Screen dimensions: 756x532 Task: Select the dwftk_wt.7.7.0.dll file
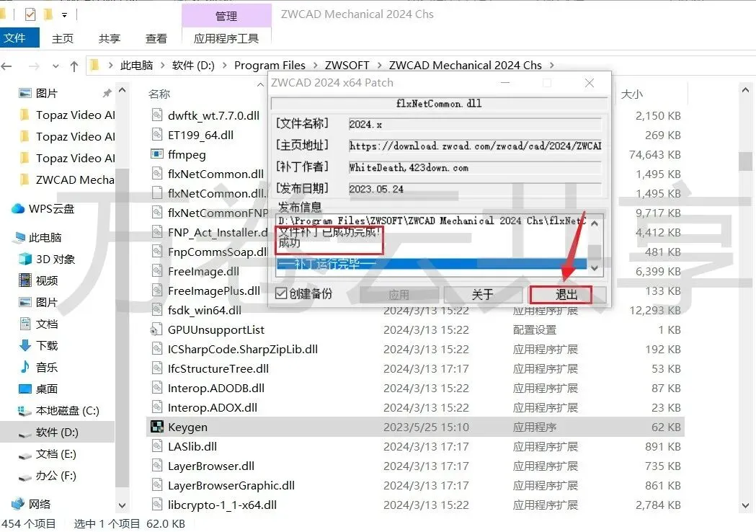click(x=213, y=116)
